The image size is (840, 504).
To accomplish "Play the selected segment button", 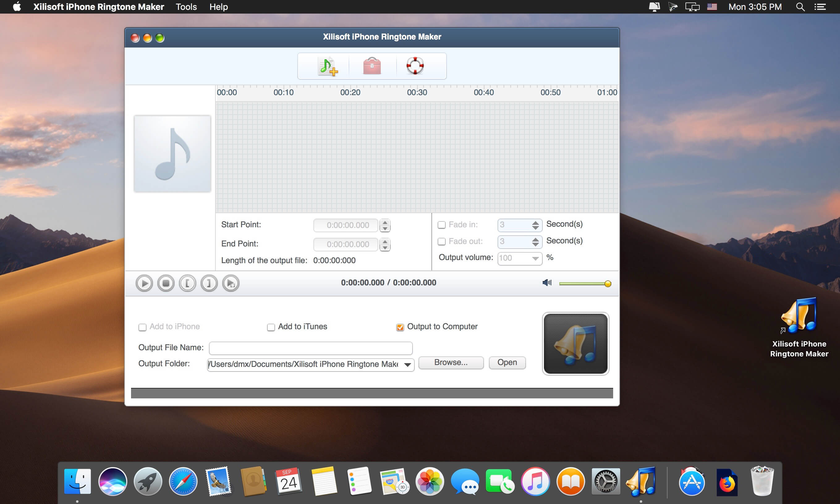I will click(231, 283).
